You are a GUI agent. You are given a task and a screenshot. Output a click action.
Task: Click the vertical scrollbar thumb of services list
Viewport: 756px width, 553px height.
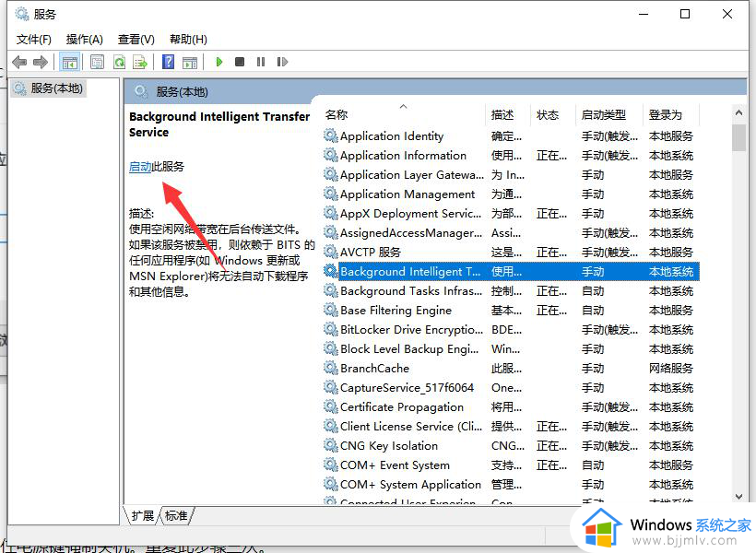tap(738, 138)
